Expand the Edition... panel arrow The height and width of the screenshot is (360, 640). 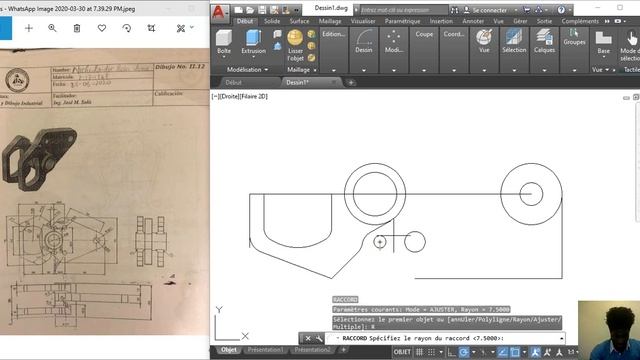pyautogui.click(x=333, y=70)
